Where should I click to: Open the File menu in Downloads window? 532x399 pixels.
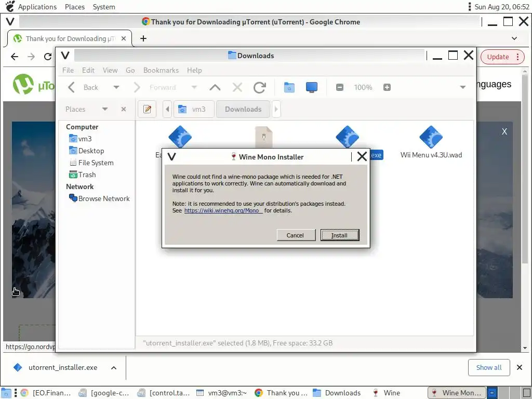click(68, 70)
